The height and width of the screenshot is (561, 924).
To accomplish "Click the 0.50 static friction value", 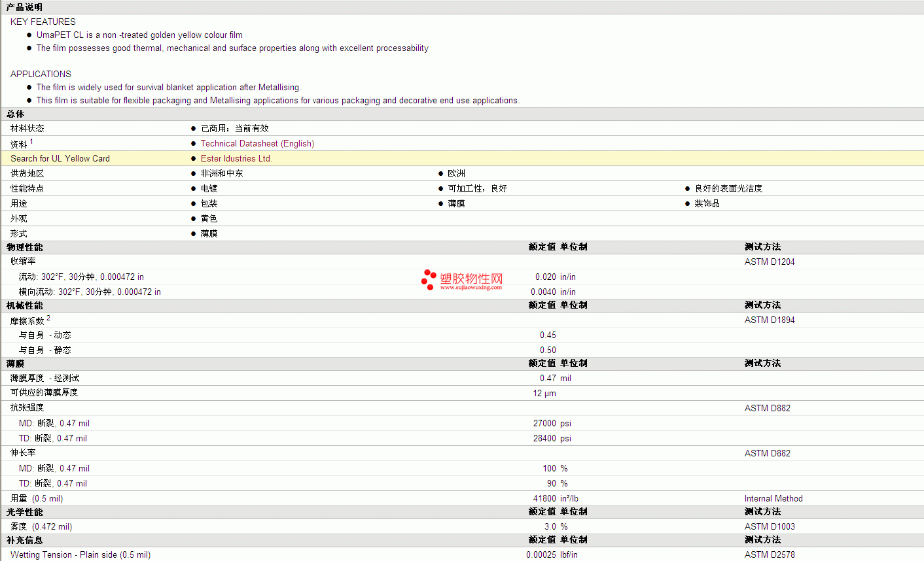I will point(548,350).
